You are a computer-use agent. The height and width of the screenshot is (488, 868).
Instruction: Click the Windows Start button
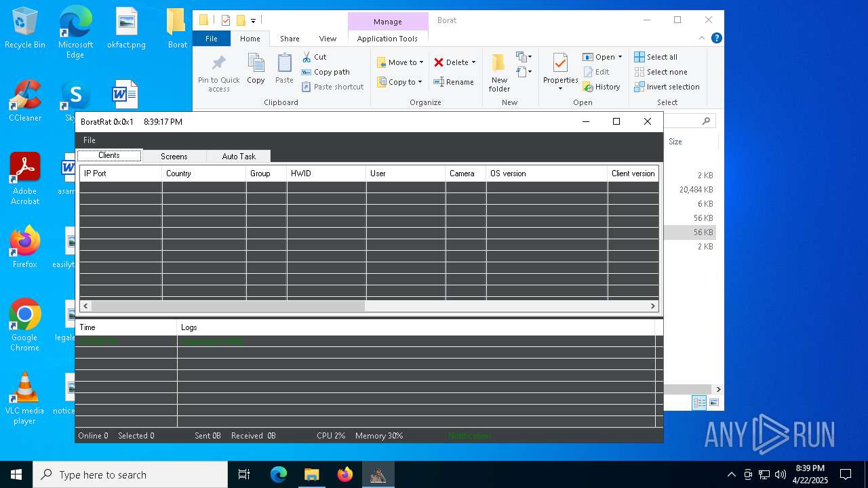pos(16,474)
